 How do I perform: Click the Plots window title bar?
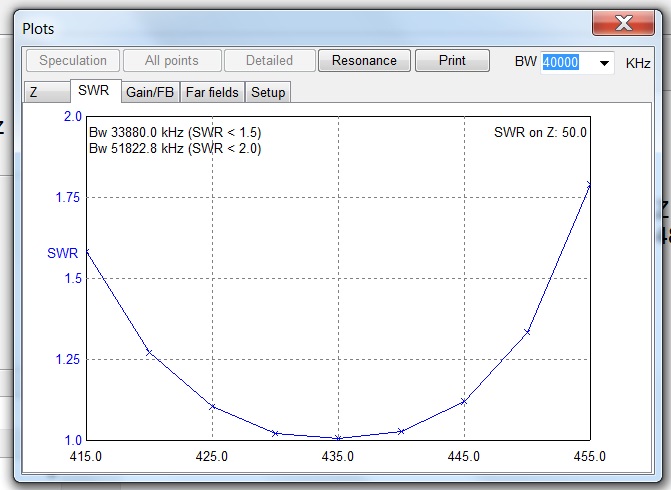point(300,27)
